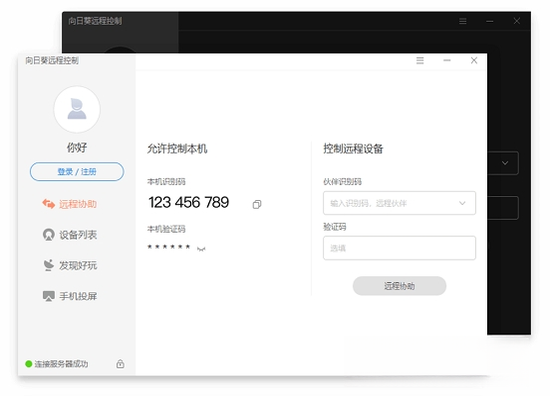Click the user avatar picture
Viewport: 550px width, 396px height.
coord(77,109)
